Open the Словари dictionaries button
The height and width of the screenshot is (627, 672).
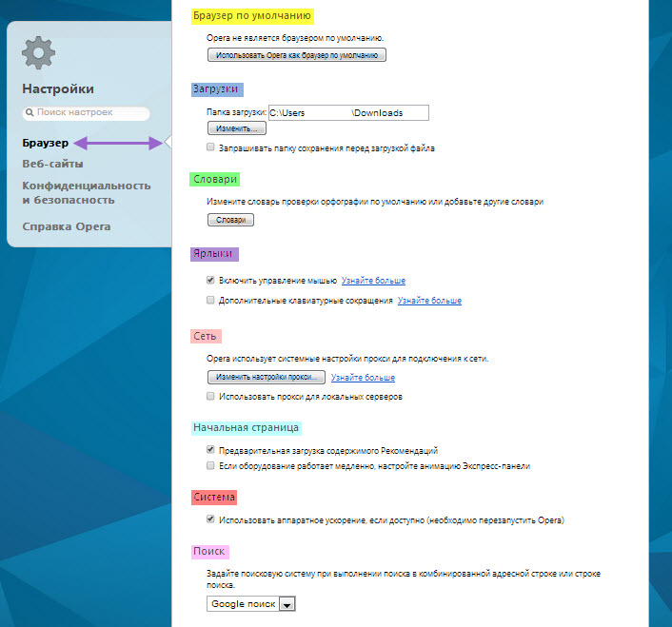(x=230, y=220)
